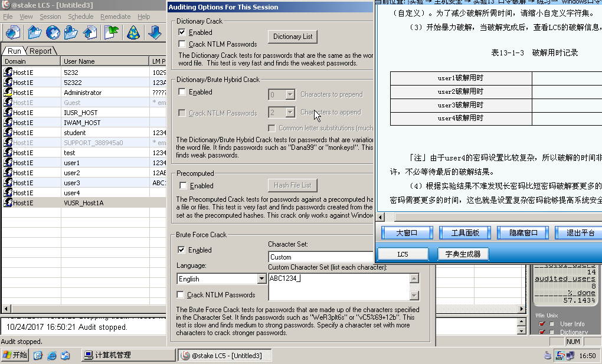This screenshot has height=364, width=602.
Task: Click the hybrid Crack NTLM Passwords checkbox
Action: [182, 113]
